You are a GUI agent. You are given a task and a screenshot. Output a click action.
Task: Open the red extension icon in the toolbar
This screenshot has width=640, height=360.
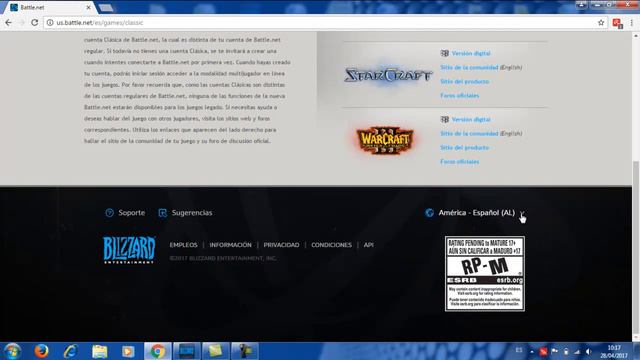(617, 23)
